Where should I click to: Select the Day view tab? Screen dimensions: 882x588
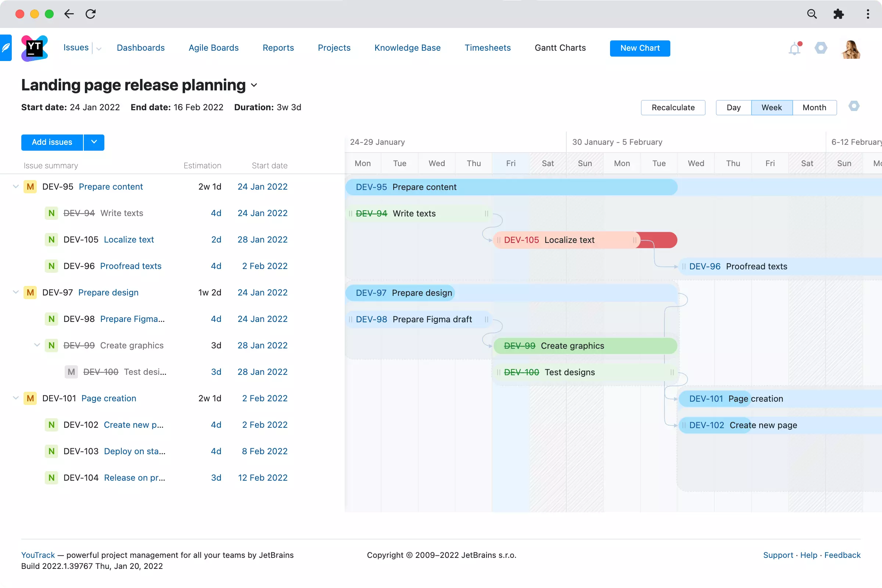click(733, 108)
